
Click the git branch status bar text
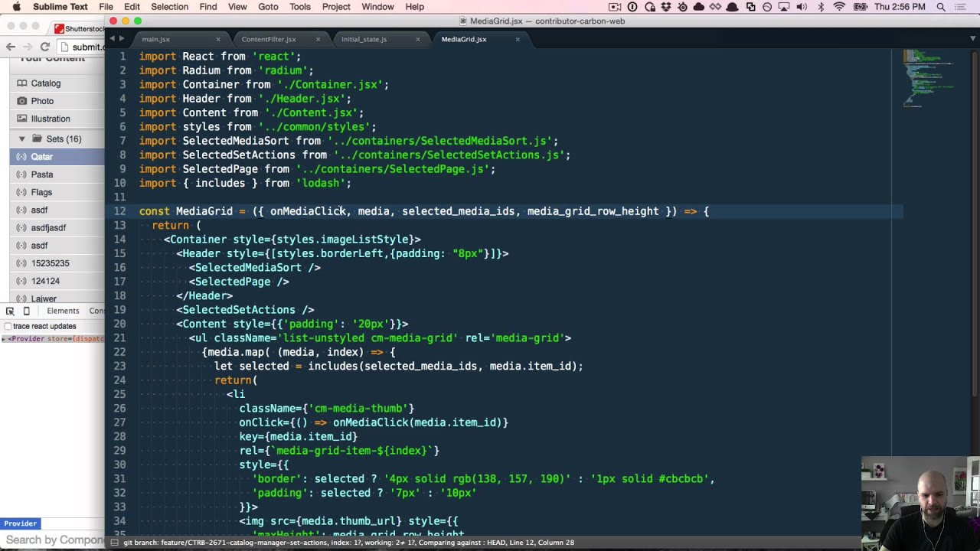click(349, 543)
